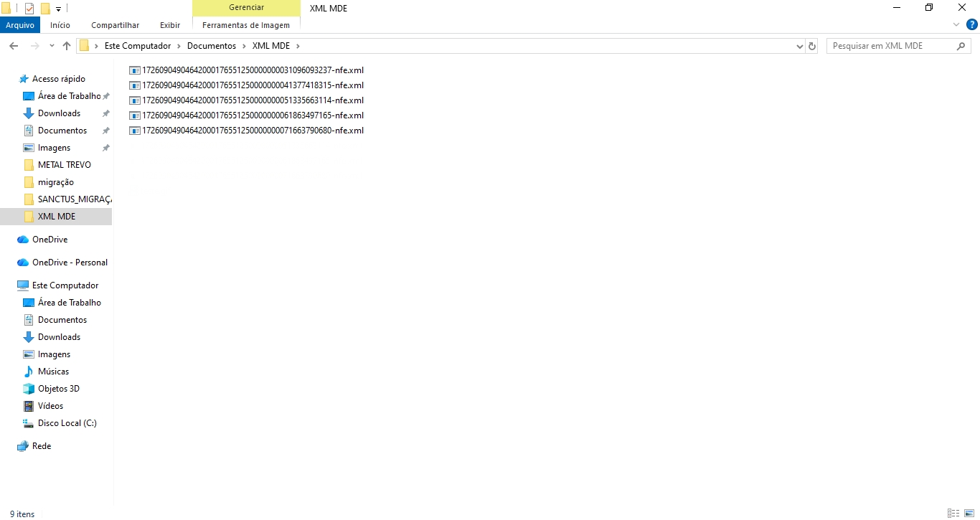Refresh the XML MDE folder view
This screenshot has height=520, width=980.
(812, 46)
